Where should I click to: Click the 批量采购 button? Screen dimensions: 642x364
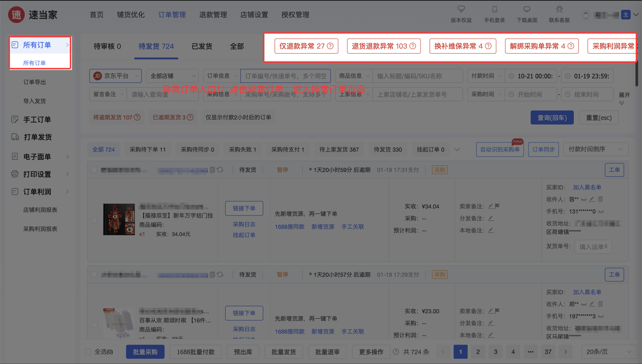coord(145,352)
